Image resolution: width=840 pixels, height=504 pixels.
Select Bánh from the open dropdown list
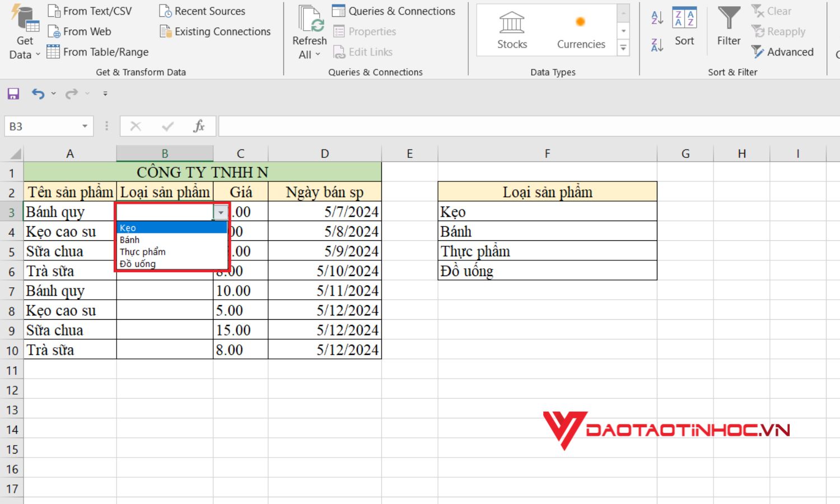coord(129,239)
